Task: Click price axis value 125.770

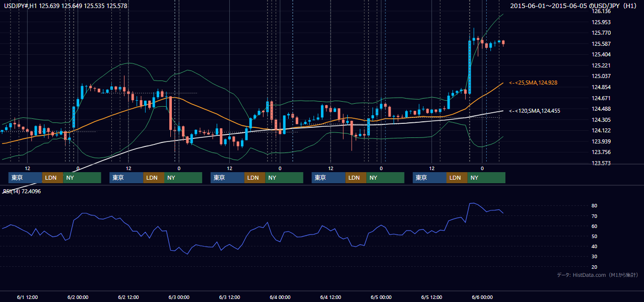Action: point(601,33)
